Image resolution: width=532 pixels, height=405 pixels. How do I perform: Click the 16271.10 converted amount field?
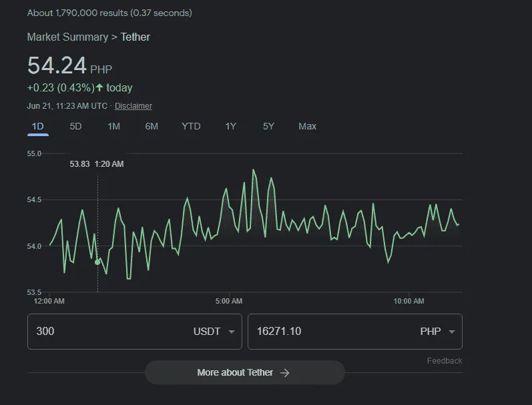pyautogui.click(x=355, y=332)
